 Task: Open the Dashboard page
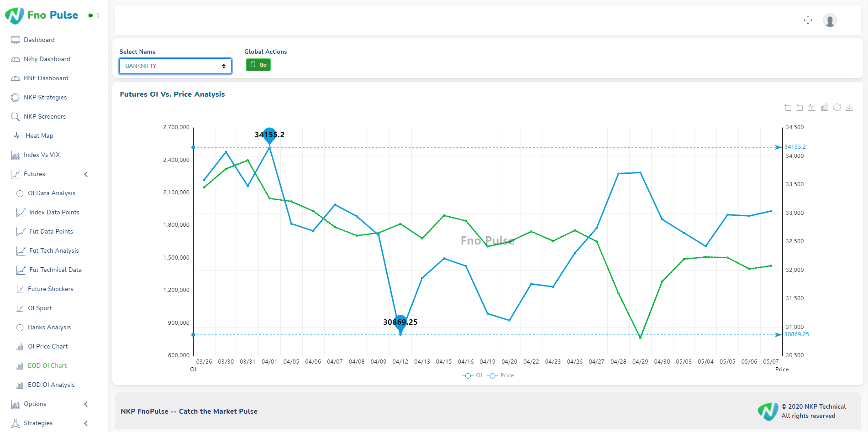[39, 40]
